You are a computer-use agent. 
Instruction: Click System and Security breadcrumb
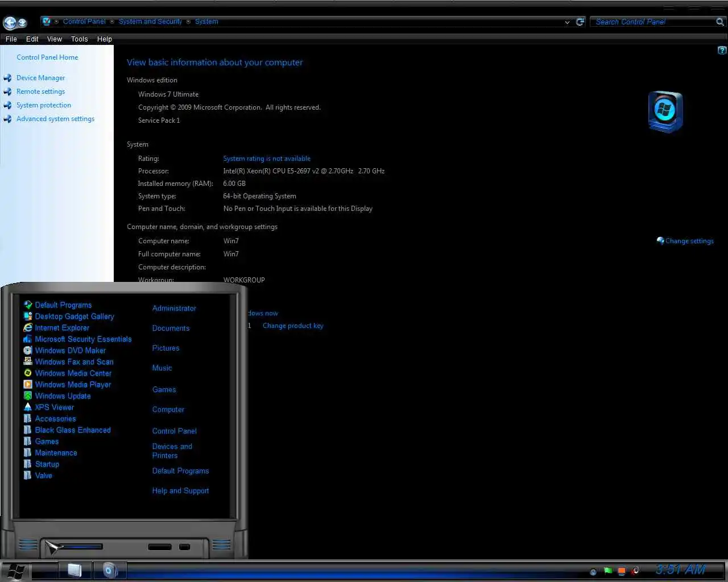tap(150, 22)
